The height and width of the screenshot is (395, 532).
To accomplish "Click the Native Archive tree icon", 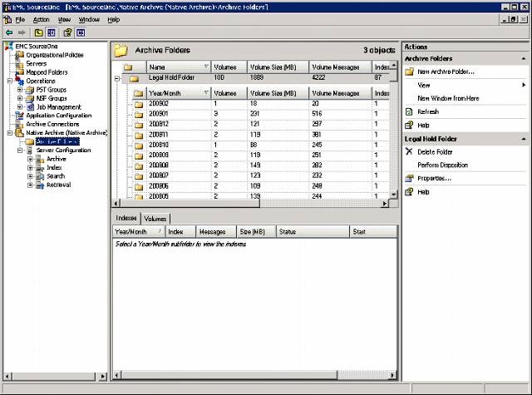I will click(20, 133).
